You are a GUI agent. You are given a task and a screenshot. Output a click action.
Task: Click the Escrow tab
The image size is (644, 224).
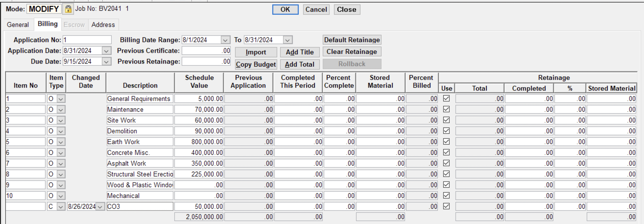coord(74,25)
